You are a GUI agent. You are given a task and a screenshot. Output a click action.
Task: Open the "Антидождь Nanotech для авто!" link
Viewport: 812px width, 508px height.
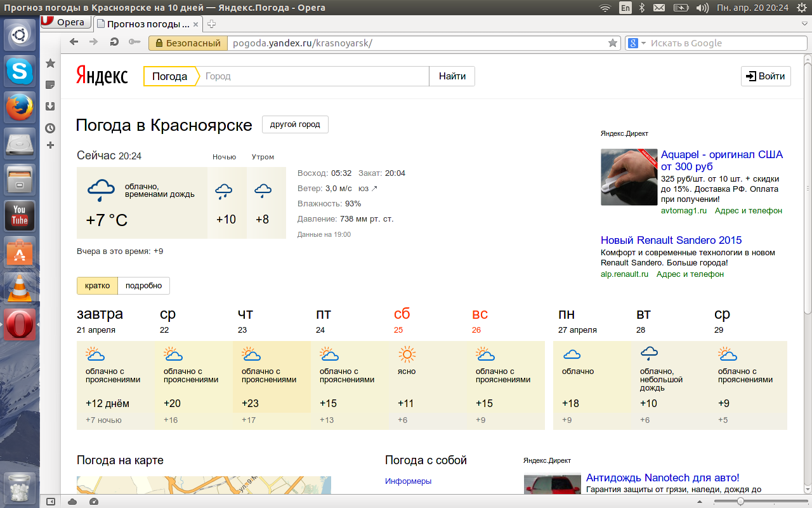click(663, 478)
